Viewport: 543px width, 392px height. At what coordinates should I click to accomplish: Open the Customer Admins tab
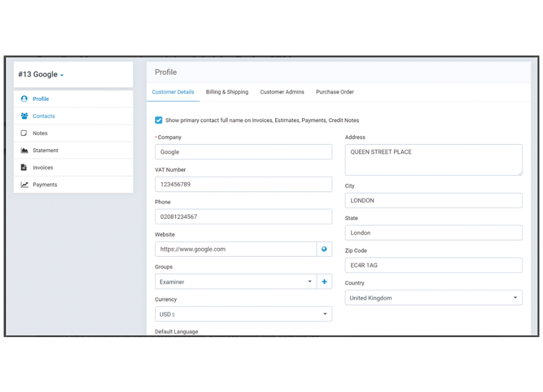(x=282, y=92)
